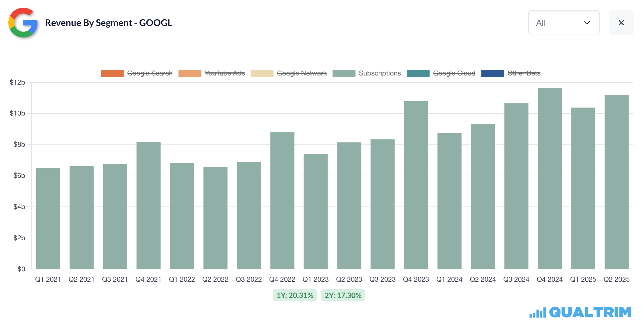The image size is (644, 322).
Task: Click the dropdown chevron arrow
Action: (x=587, y=23)
